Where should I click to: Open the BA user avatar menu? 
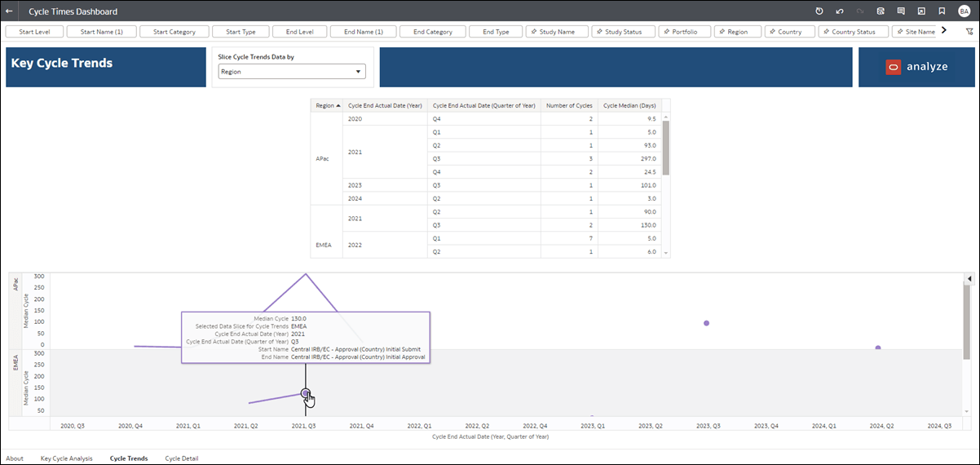click(965, 11)
